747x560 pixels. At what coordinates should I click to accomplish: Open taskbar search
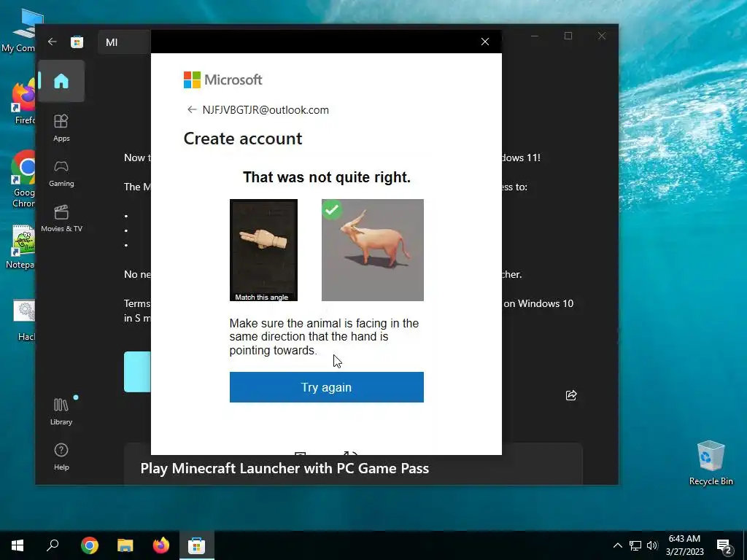(x=53, y=545)
